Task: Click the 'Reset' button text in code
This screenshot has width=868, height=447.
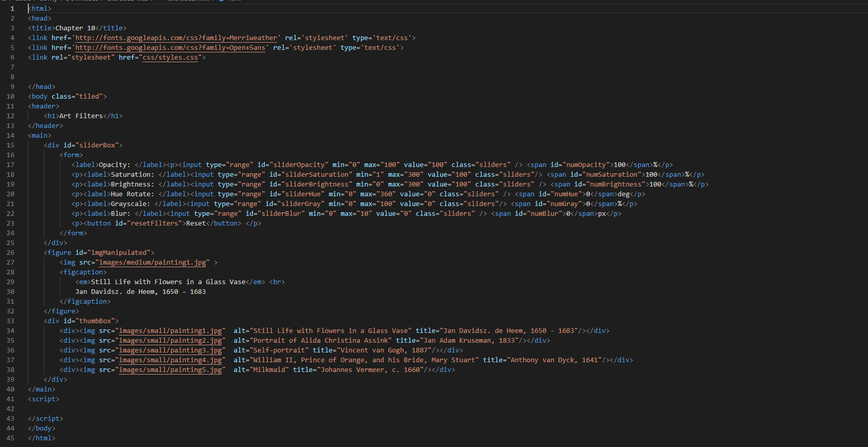Action: point(196,223)
